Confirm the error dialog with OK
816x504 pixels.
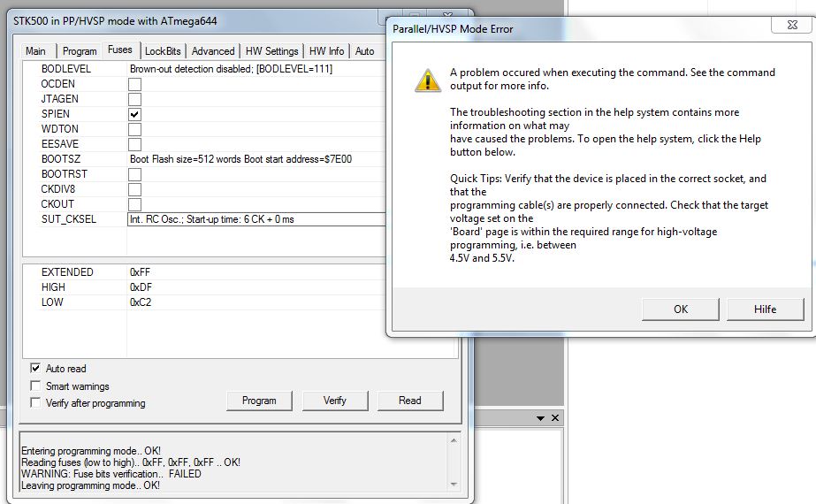681,309
